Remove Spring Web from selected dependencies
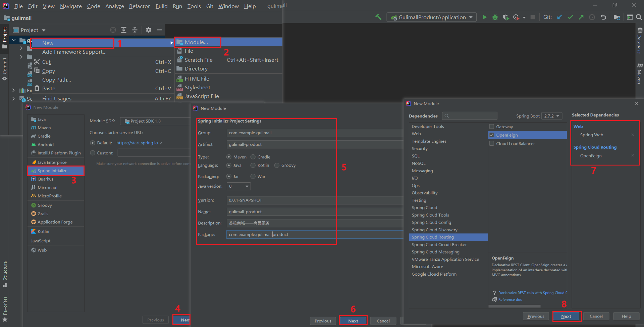 (633, 135)
